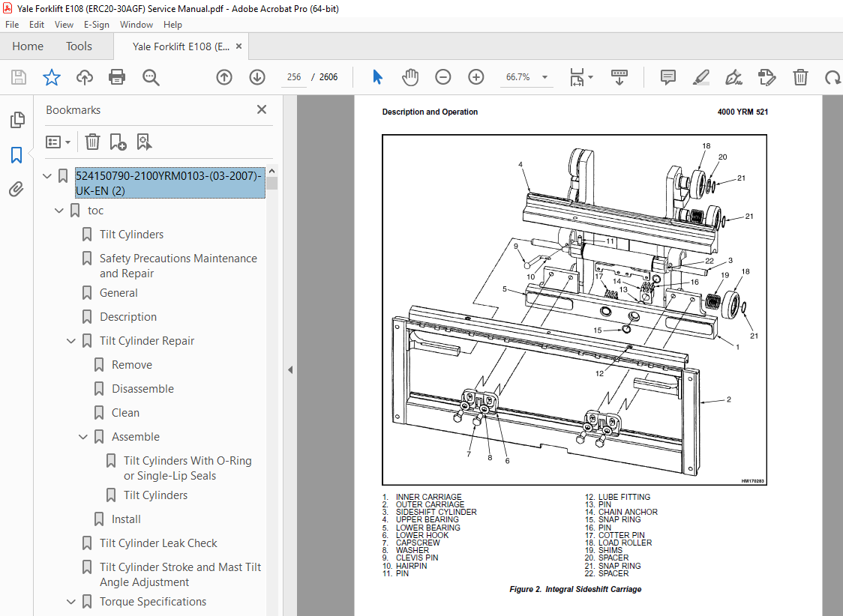
Task: Switch to the Home tab
Action: [28, 46]
